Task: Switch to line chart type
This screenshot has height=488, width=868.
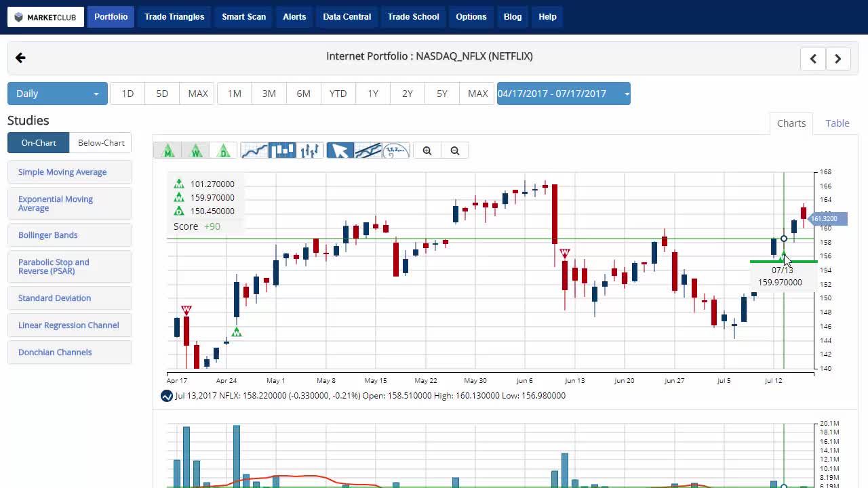Action: (254, 150)
